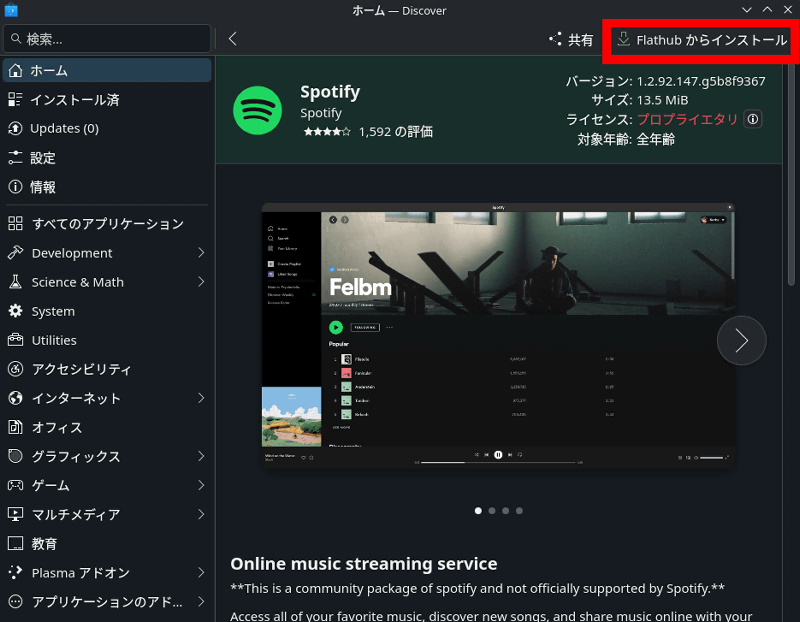This screenshot has width=800, height=622.
Task: Click the System gear icon
Action: pos(15,311)
